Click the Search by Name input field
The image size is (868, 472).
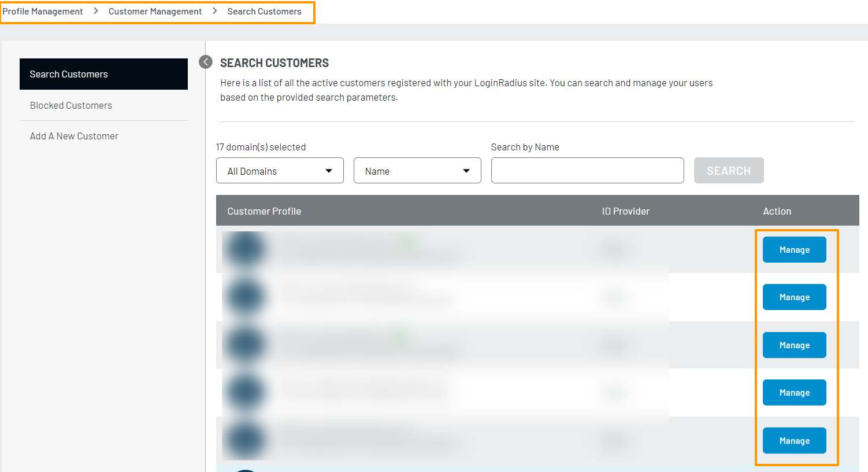[x=587, y=170]
